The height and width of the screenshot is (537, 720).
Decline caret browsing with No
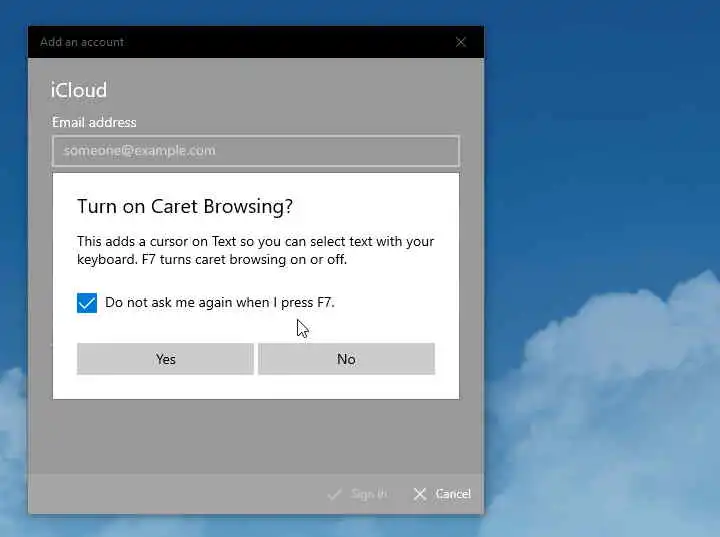[346, 359]
